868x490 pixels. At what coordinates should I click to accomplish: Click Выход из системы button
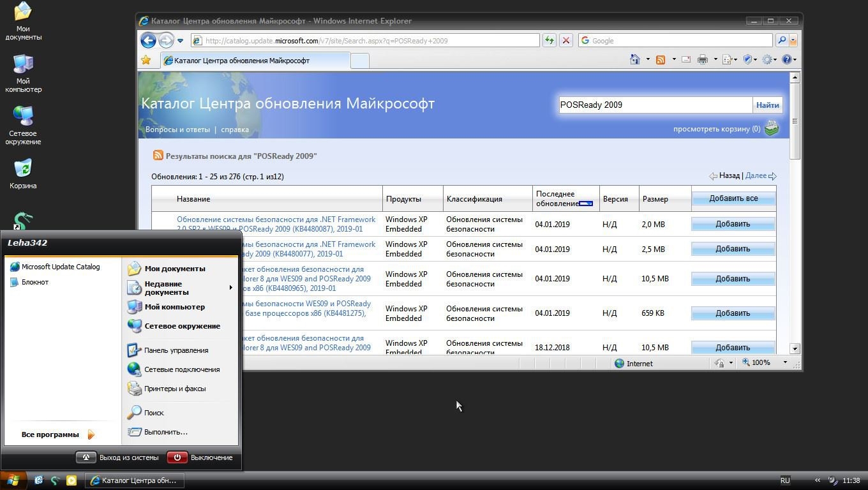click(x=117, y=457)
